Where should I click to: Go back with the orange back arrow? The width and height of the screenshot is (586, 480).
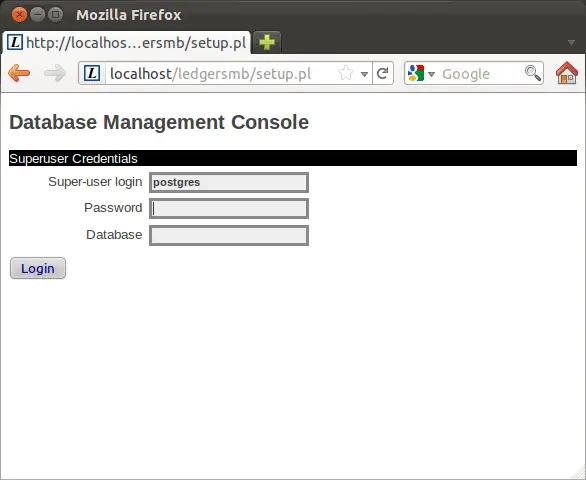[x=19, y=73]
